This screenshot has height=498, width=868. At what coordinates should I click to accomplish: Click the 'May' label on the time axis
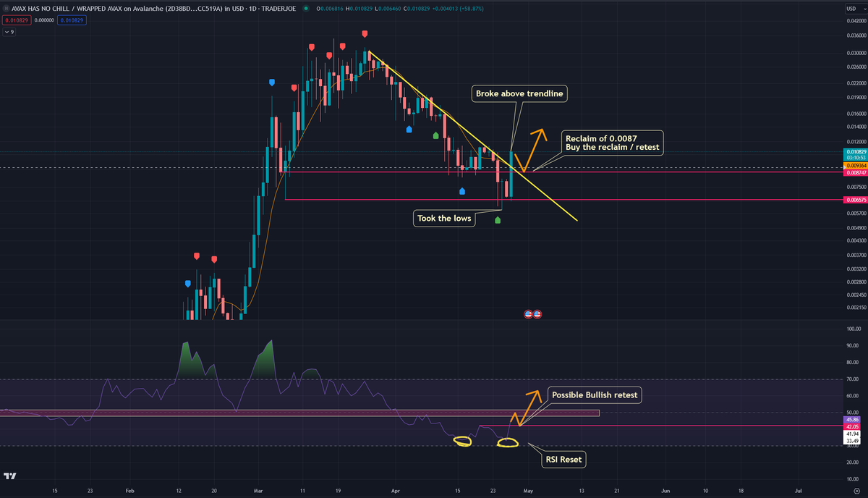[x=530, y=490]
